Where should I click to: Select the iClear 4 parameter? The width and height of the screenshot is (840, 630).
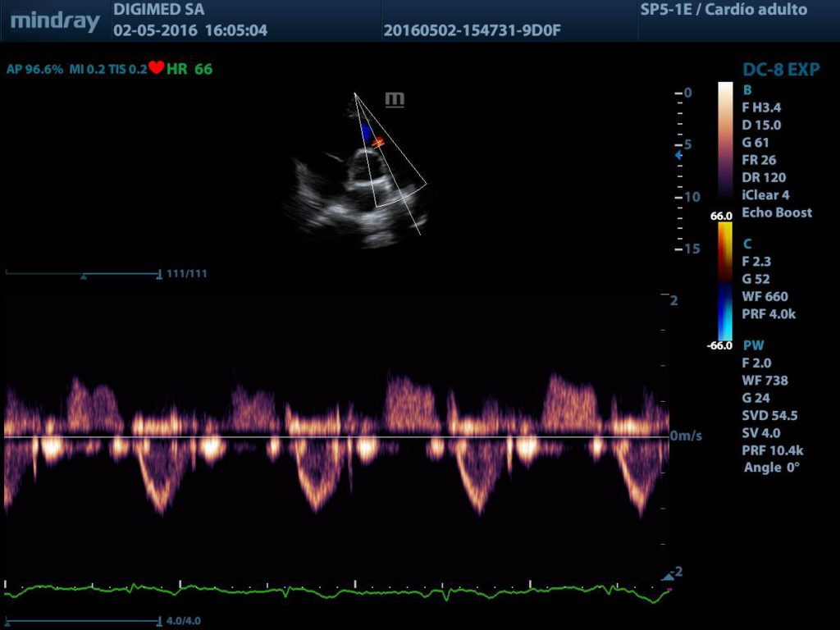tap(765, 195)
